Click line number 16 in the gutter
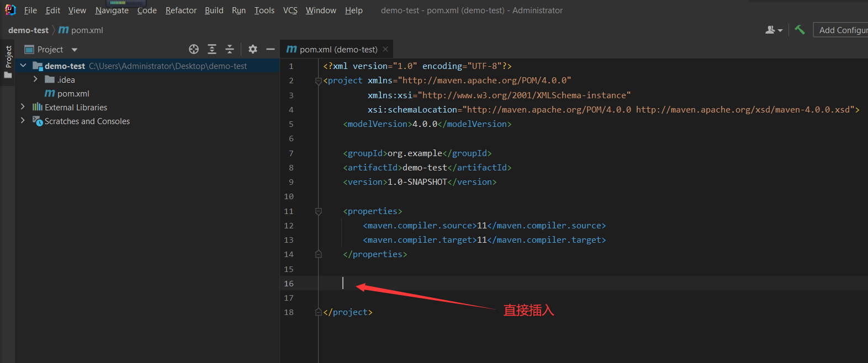The height and width of the screenshot is (363, 868). tap(289, 284)
